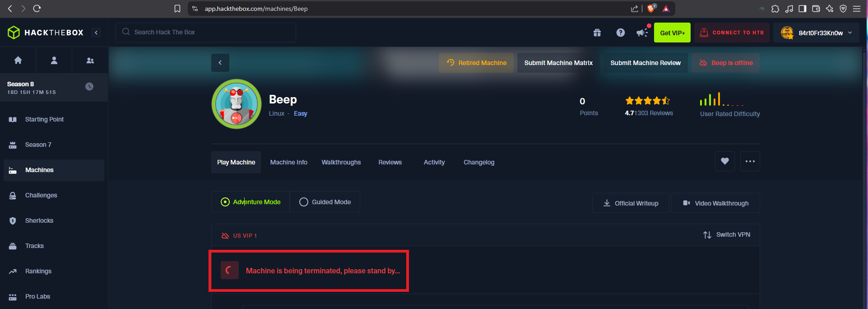Open the gift box icon in header
Screen dimensions: 868x309
pyautogui.click(x=597, y=33)
